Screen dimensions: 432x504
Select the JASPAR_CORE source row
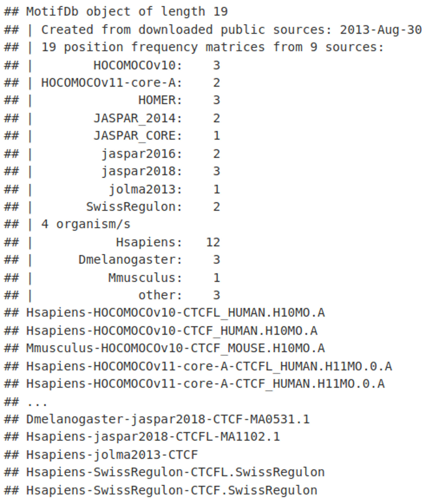point(112,136)
